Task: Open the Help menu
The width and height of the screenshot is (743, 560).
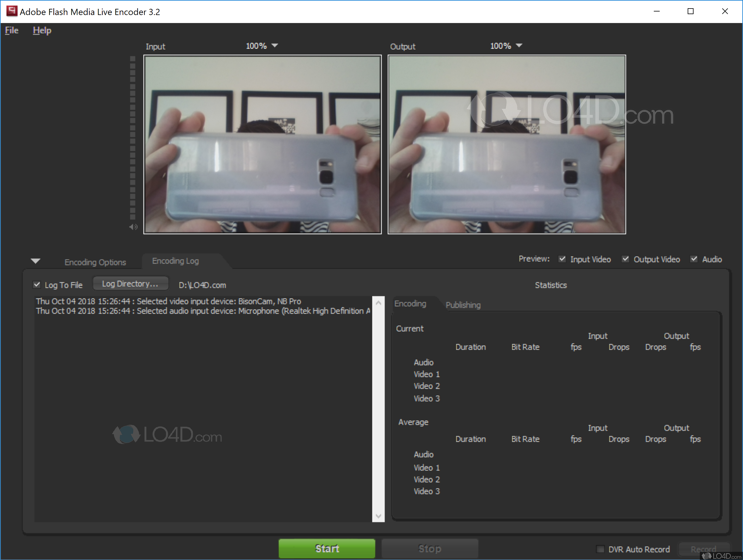Action: [x=42, y=31]
